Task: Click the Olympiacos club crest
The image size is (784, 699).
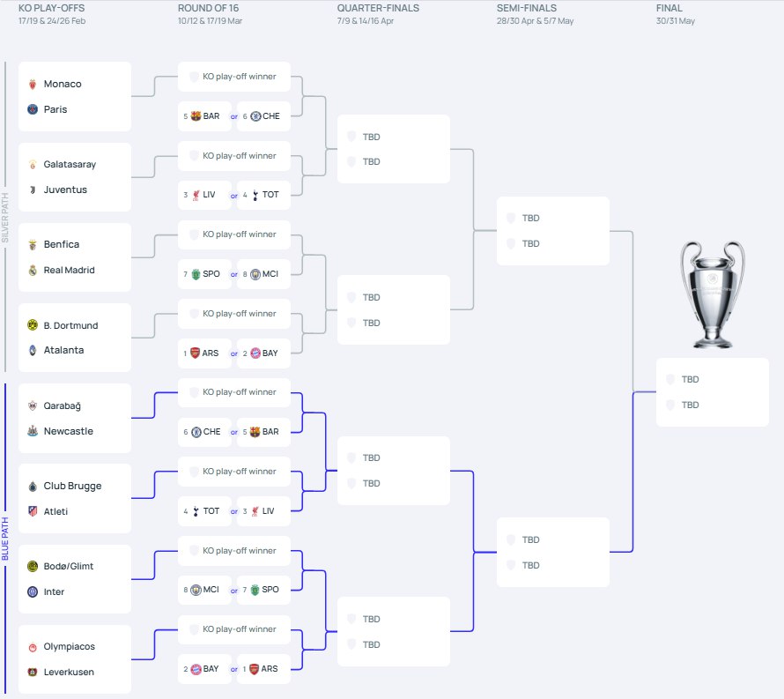Action: click(x=33, y=647)
